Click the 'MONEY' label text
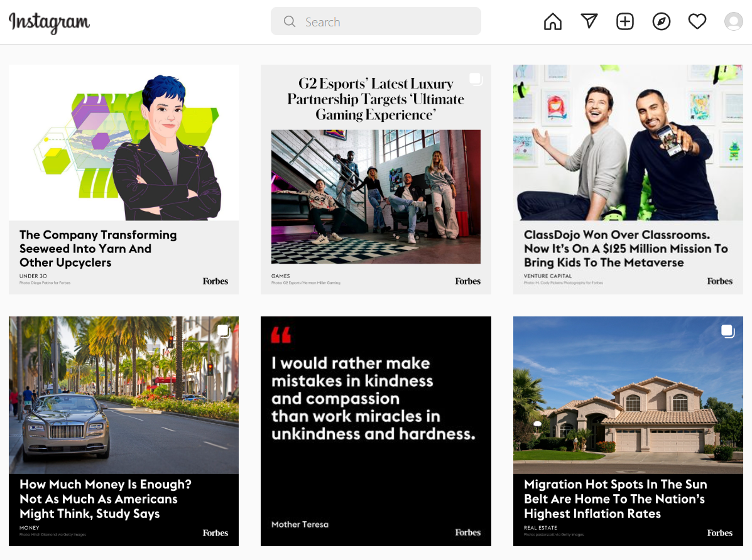752x560 pixels. click(x=30, y=528)
